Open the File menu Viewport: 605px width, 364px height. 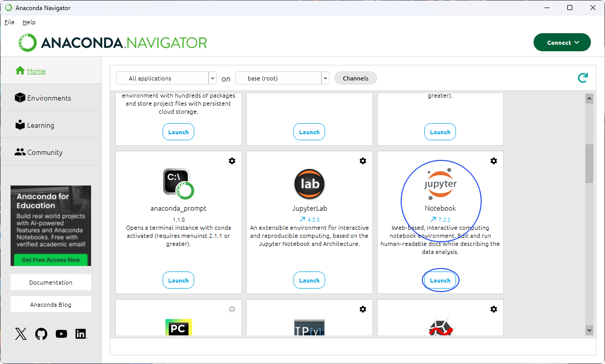[x=9, y=22]
